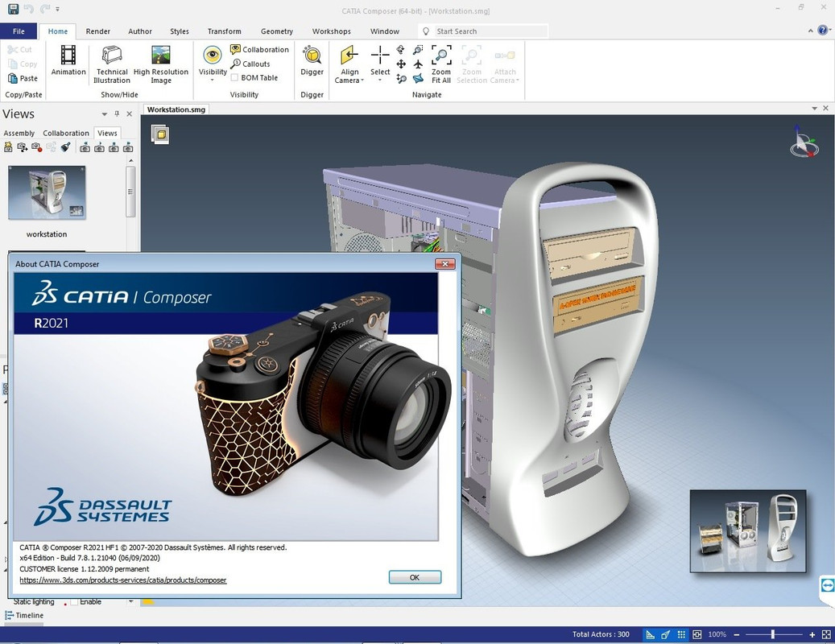
Task: Click the Views panel vertical scrollbar
Action: tap(130, 192)
